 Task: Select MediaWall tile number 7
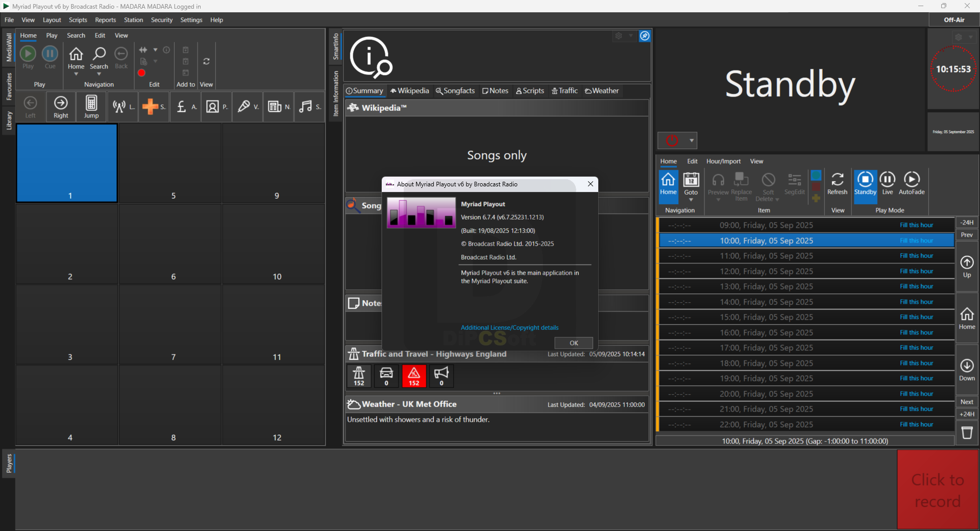coord(170,325)
